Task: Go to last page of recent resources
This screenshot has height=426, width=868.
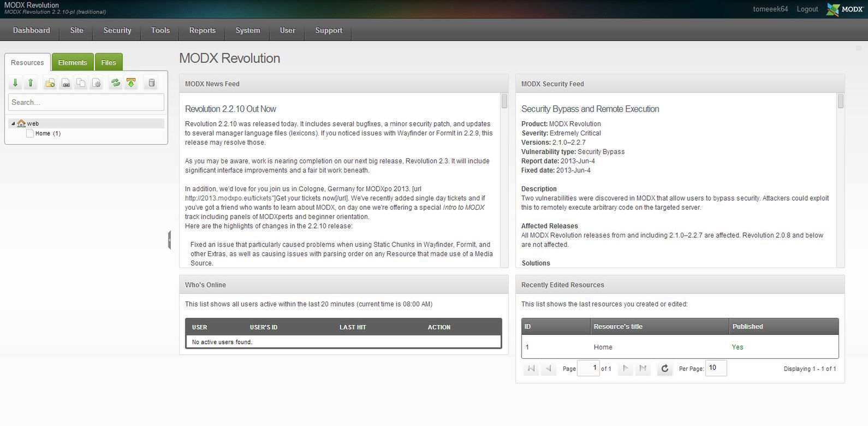Action: (643, 369)
